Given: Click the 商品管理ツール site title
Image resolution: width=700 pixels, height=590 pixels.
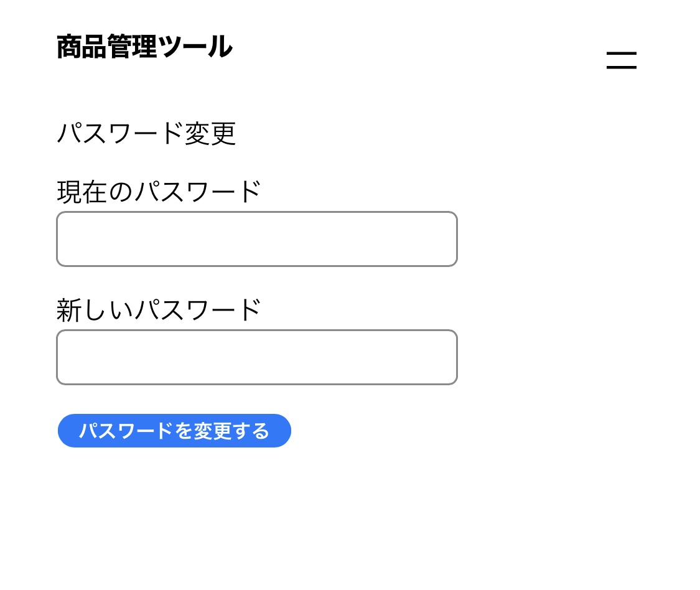Looking at the screenshot, I should 144,47.
